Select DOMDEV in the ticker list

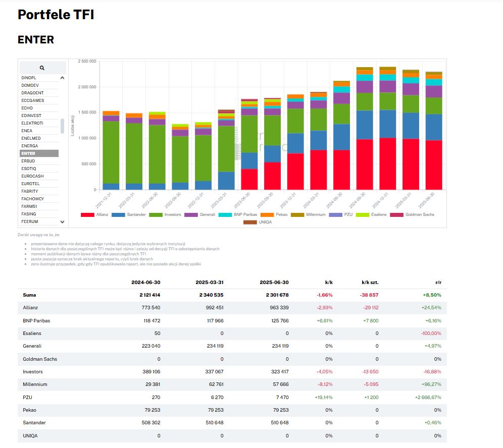(39, 85)
